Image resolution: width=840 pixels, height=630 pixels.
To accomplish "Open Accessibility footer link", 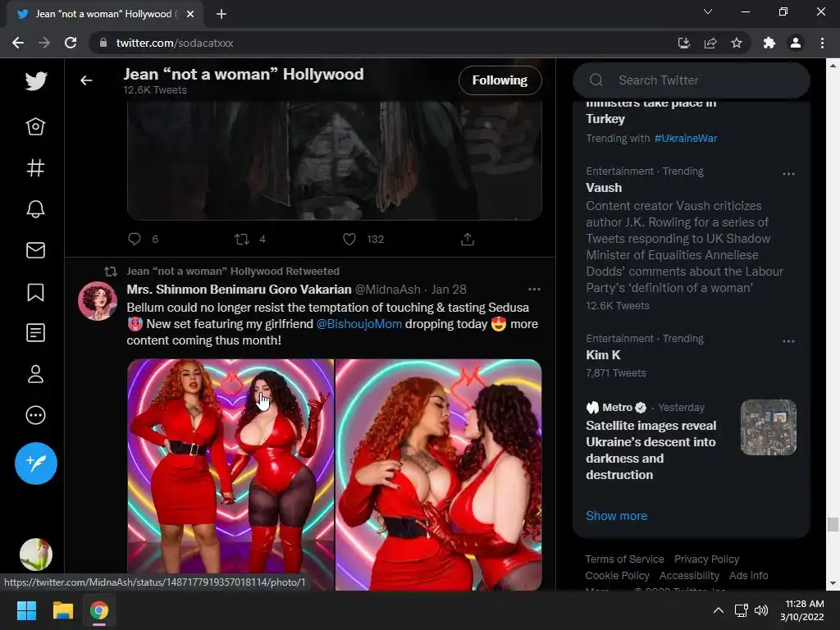I will coord(689,576).
